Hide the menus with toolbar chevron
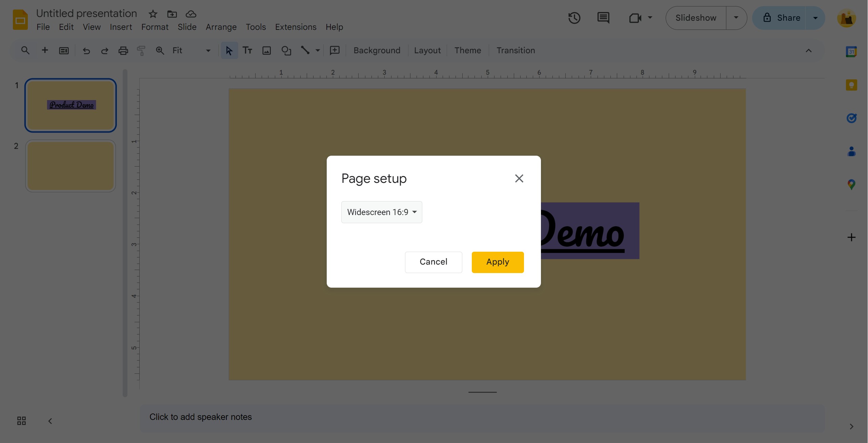Screen dimensions: 868x443 pos(808,51)
